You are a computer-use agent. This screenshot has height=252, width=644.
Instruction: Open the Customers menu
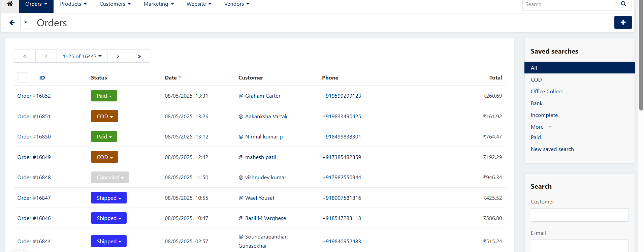pos(115,4)
